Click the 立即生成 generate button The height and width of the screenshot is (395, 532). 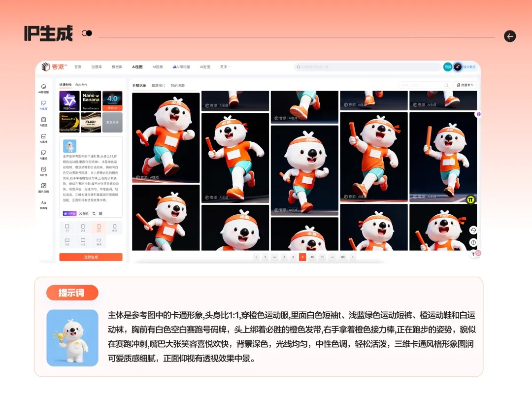[91, 256]
